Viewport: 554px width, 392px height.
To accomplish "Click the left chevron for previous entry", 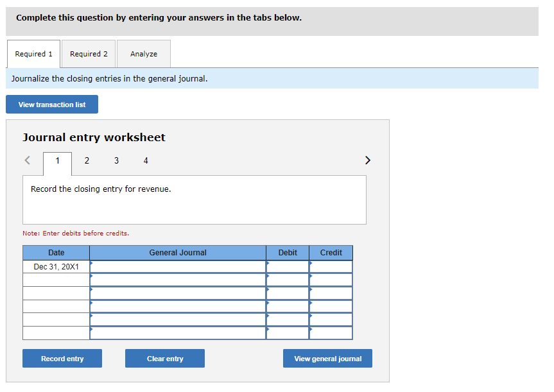I will point(27,160).
